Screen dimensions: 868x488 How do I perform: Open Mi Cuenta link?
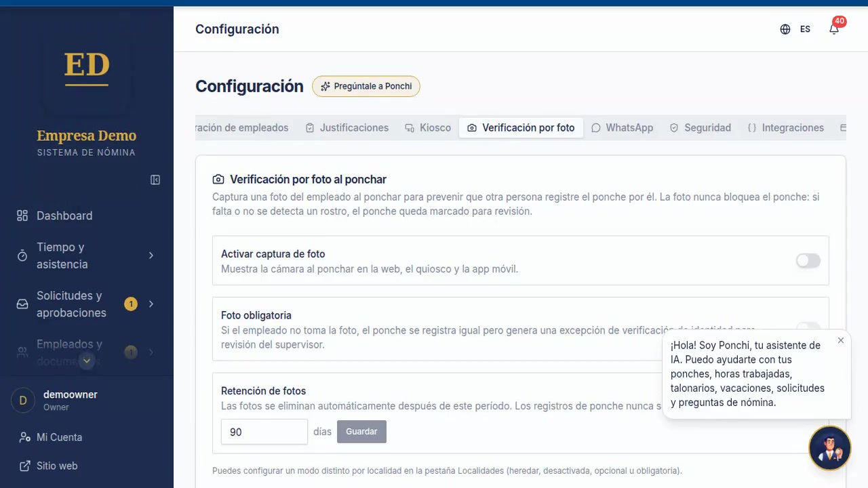pos(59,437)
